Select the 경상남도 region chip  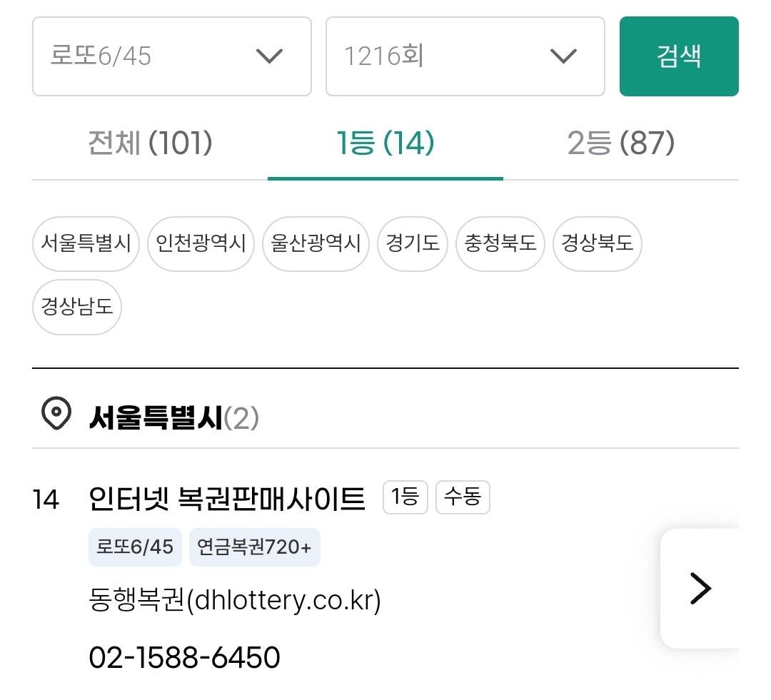77,308
